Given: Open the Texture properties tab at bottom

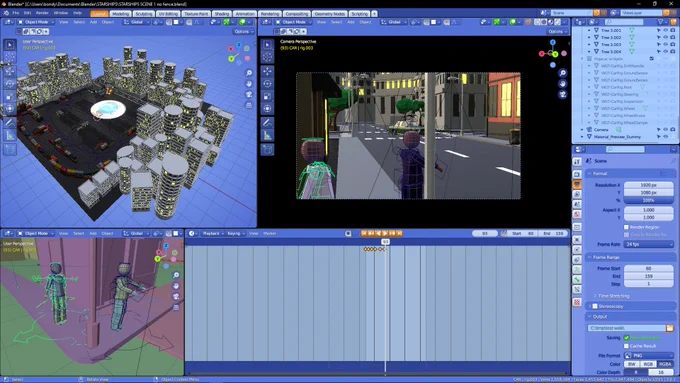Looking at the screenshot, I should coord(577,302).
